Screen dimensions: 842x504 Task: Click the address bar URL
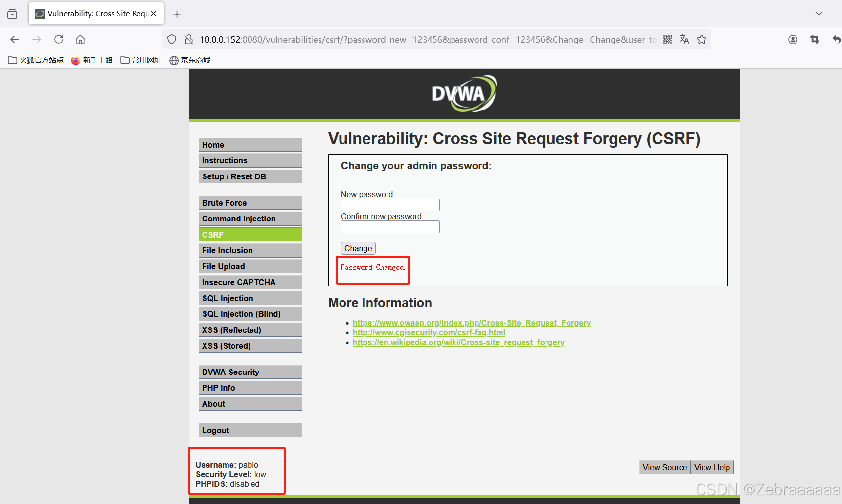tap(428, 39)
